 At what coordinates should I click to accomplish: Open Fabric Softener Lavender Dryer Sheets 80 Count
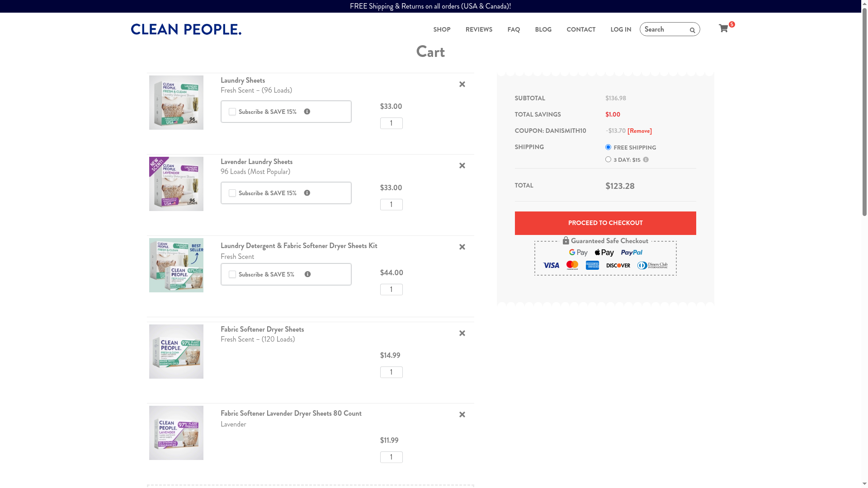pos(291,413)
